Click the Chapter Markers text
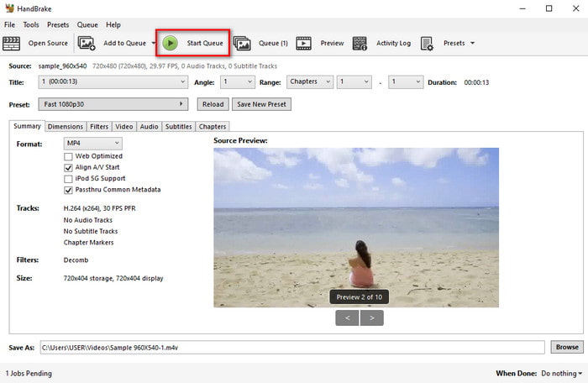The height and width of the screenshot is (383, 588). click(x=88, y=243)
